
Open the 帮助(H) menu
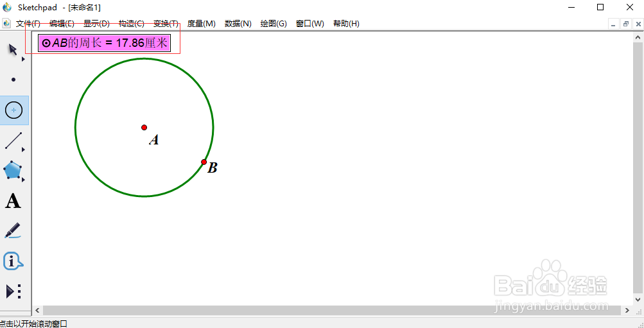click(x=346, y=24)
